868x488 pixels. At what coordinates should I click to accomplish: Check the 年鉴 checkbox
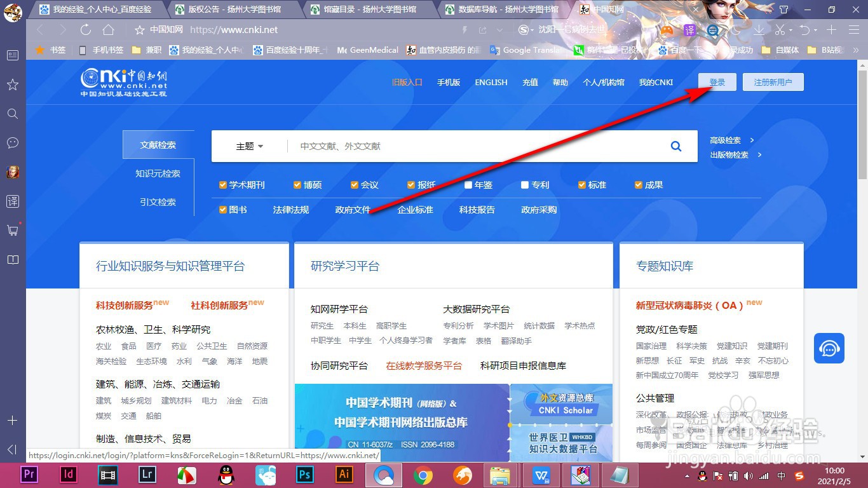(x=468, y=185)
